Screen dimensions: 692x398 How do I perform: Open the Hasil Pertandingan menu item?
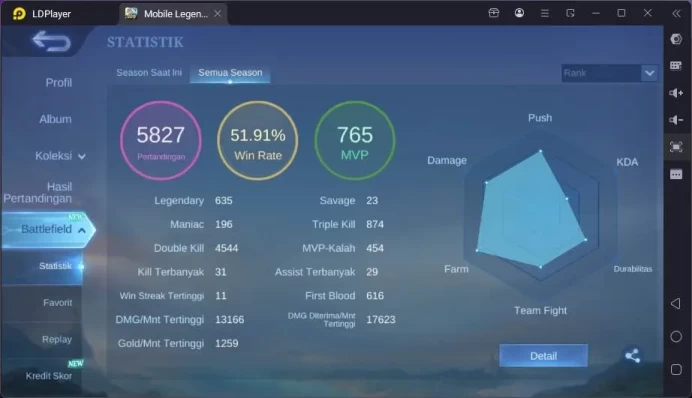coord(38,192)
